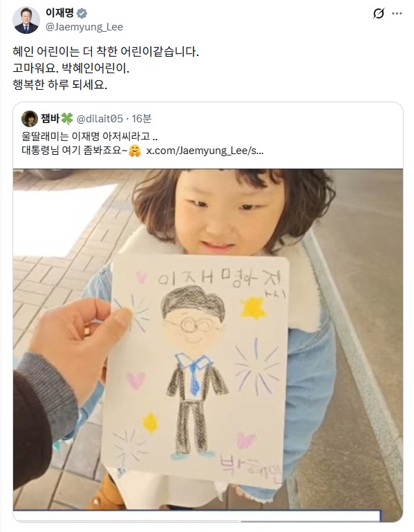The height and width of the screenshot is (532, 414).
Task: Open the photo of the child holding a drawing
Action: point(208,339)
